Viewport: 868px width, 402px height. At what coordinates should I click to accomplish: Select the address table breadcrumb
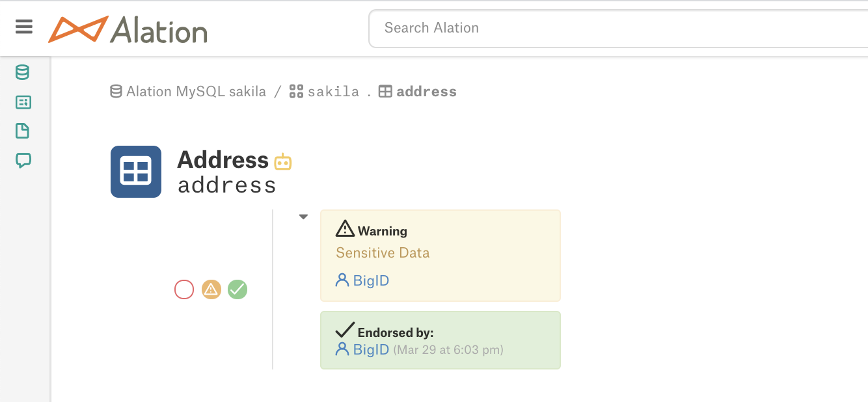click(418, 92)
